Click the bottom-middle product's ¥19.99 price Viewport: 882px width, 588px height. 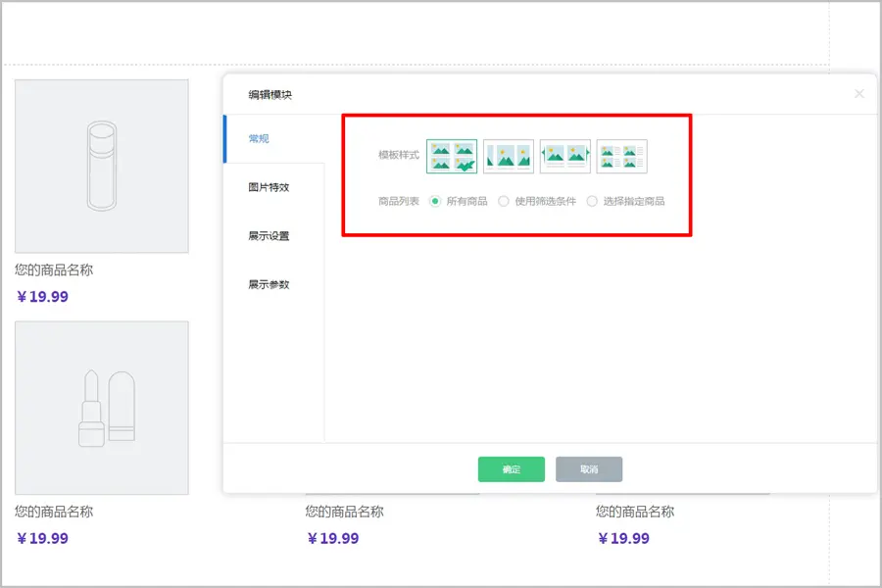(x=333, y=538)
